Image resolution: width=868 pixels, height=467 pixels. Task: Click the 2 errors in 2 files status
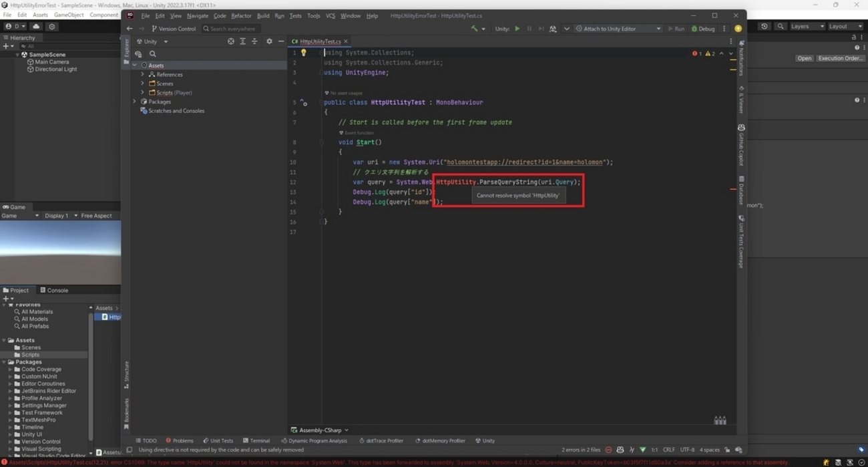point(581,450)
